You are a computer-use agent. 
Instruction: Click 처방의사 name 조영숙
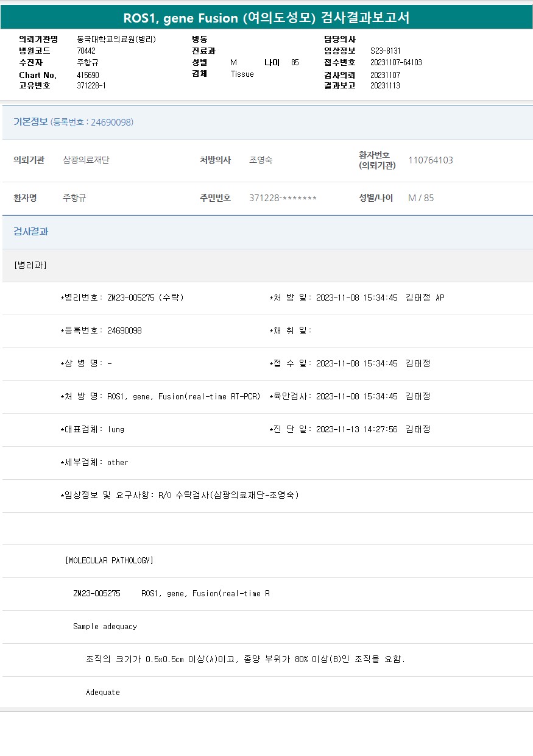(x=261, y=160)
